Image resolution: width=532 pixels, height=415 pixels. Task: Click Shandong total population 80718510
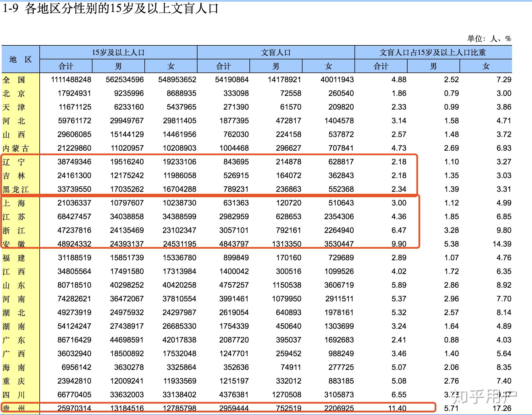[x=74, y=285]
